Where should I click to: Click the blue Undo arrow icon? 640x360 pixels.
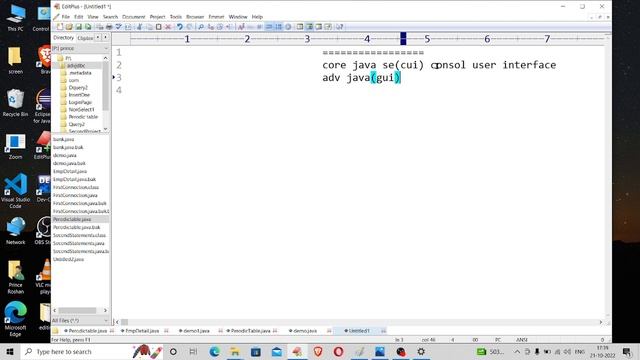[180, 27]
